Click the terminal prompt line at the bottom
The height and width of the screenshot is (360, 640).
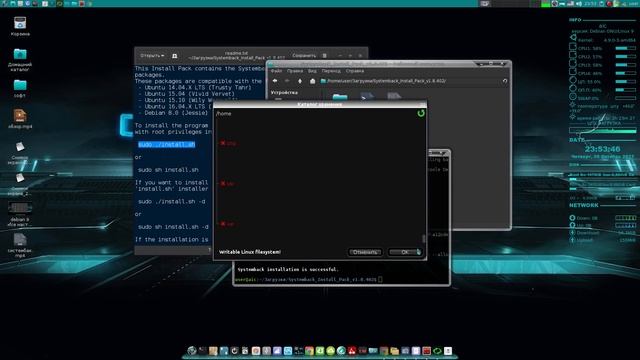(x=308, y=280)
